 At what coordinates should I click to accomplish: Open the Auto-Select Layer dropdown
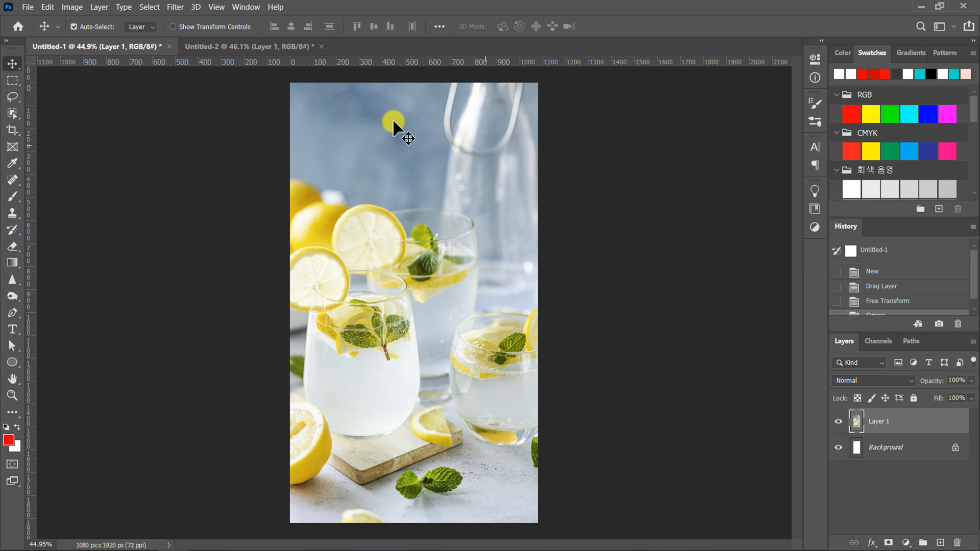pyautogui.click(x=141, y=27)
